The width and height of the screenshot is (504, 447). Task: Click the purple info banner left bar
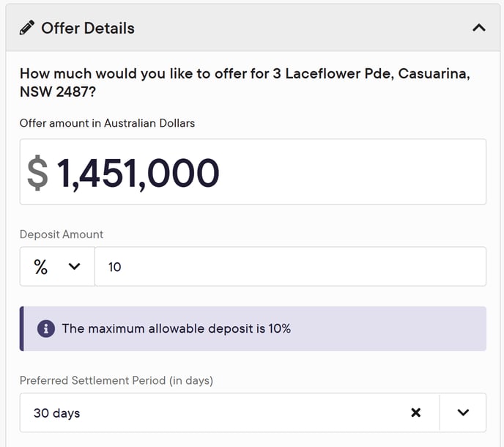tap(22, 328)
